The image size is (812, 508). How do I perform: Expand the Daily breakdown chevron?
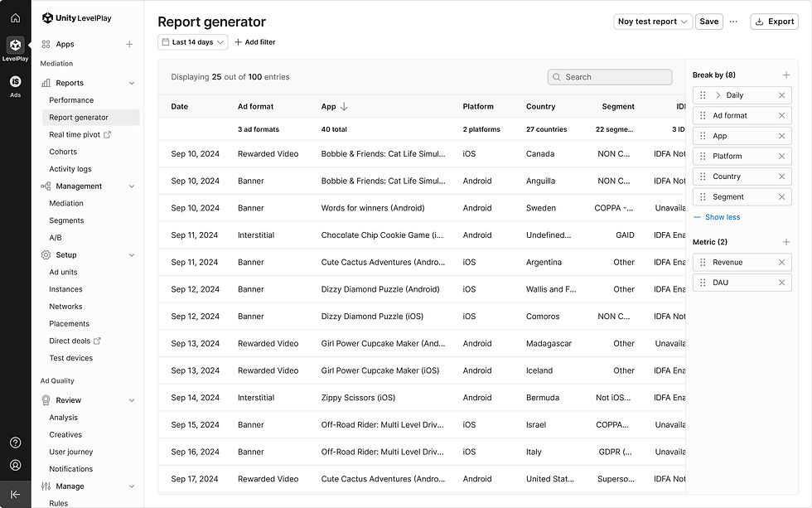coord(718,95)
